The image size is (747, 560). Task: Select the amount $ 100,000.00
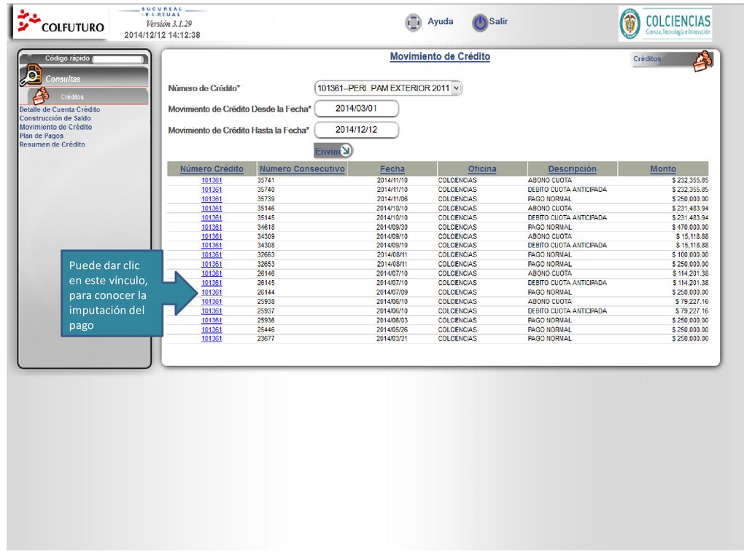(690, 254)
